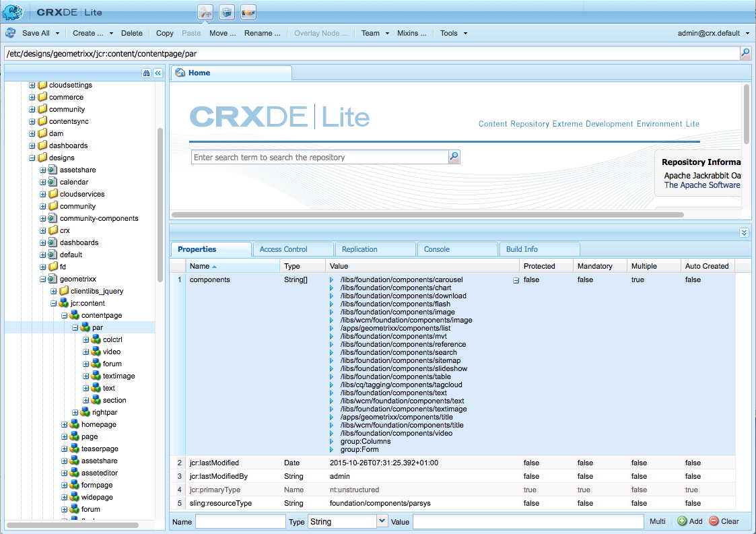Select the formpage node in tree
756x534 pixels.
point(96,485)
